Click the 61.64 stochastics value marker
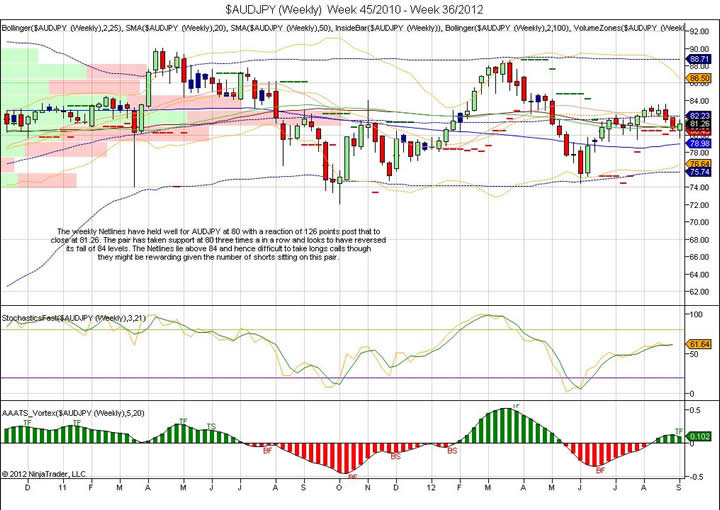The image size is (720, 510). pos(699,344)
